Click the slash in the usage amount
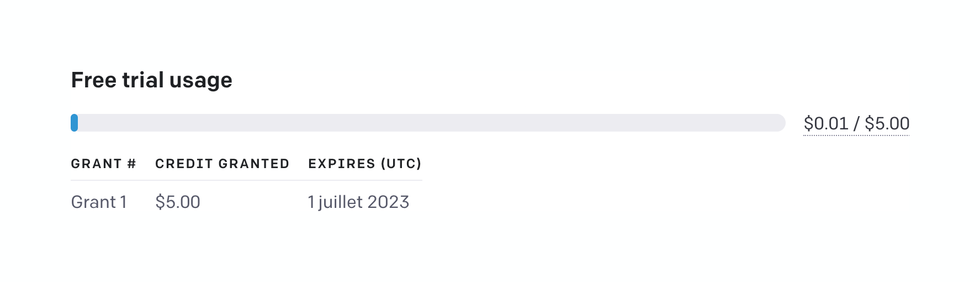980x282 pixels. (856, 123)
